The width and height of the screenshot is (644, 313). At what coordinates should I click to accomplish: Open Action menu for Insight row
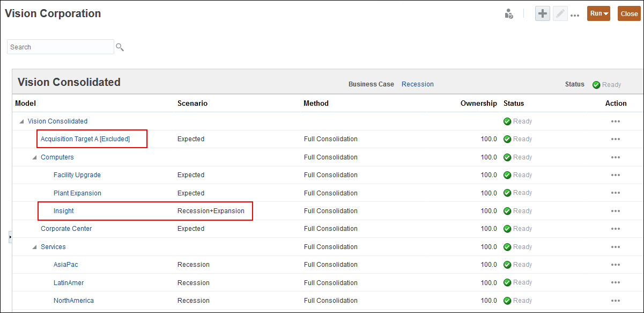(615, 211)
